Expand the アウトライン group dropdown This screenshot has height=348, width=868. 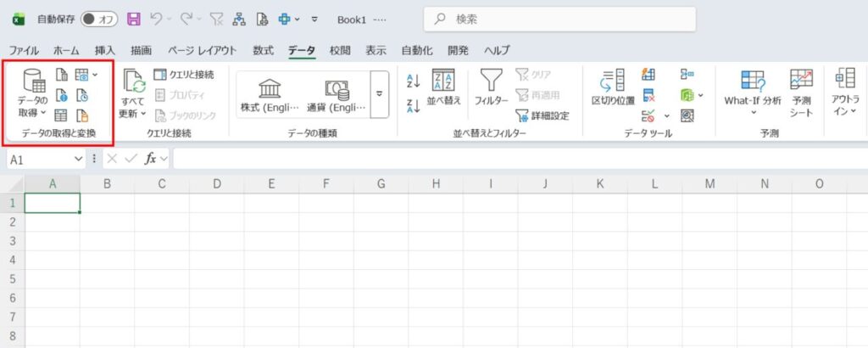point(846,93)
